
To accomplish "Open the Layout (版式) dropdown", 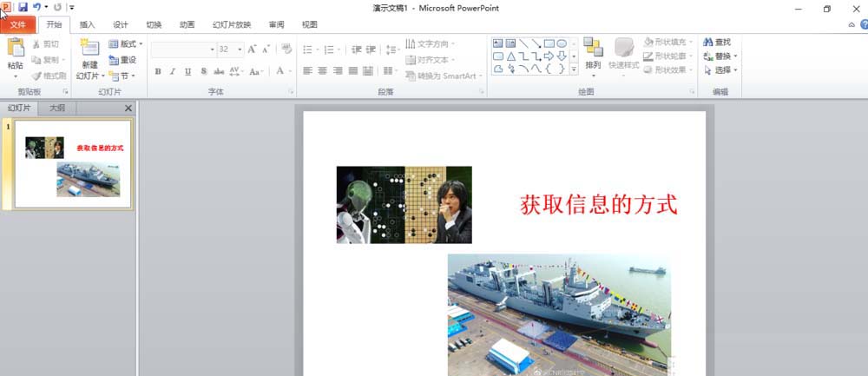I will click(125, 43).
